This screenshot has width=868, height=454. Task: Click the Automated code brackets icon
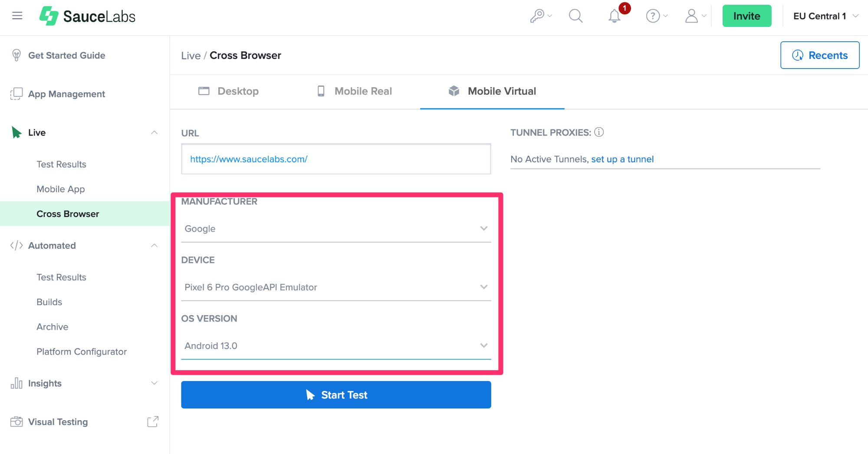pyautogui.click(x=16, y=245)
